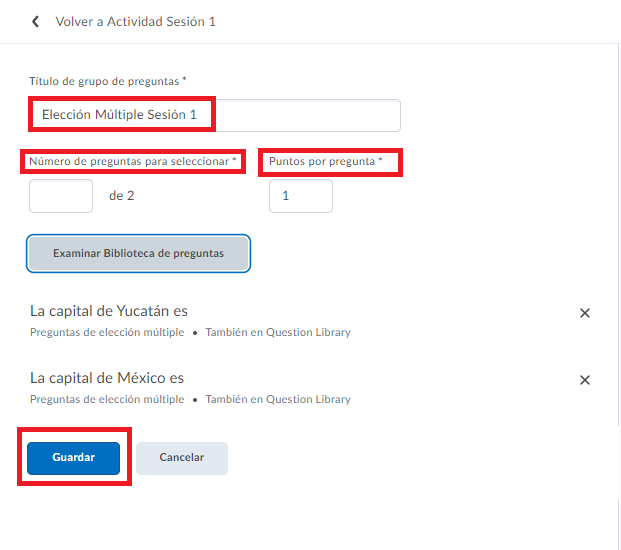Viewport: 621px width, 550px height.
Task: Remove the "La capital de Yucatán es" question
Action: click(x=585, y=313)
